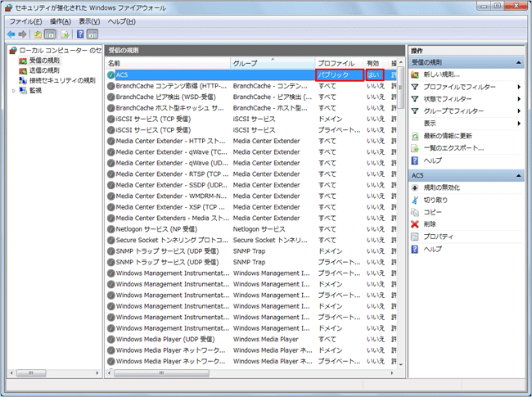
Task: Click the Forward arrow toolbar icon
Action: [x=22, y=34]
